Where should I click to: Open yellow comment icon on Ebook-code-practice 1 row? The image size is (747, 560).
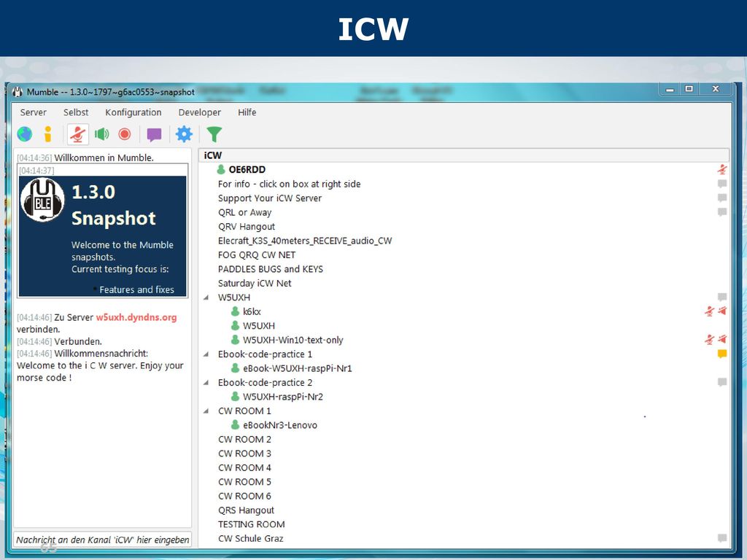[x=722, y=354]
